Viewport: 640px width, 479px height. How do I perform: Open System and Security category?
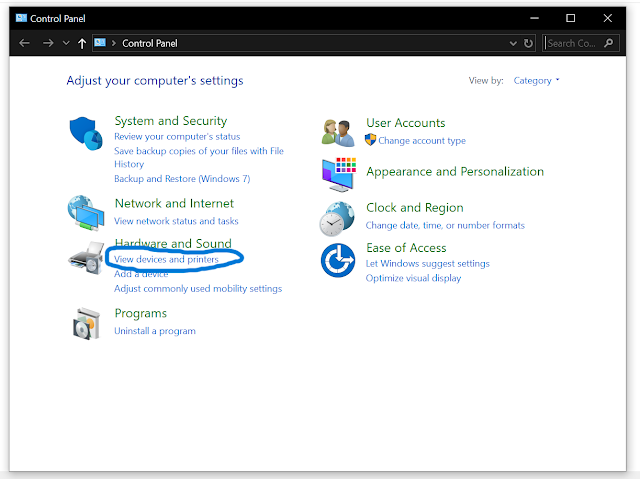(171, 121)
